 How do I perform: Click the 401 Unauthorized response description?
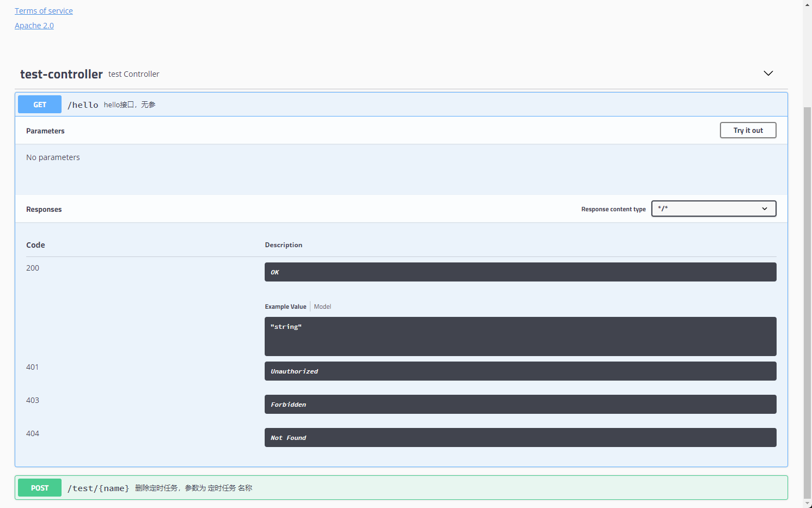520,371
